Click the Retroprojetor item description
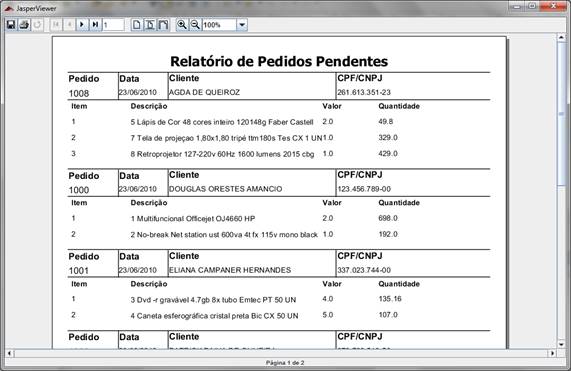Image resolution: width=571 pixels, height=371 pixels. (222, 154)
